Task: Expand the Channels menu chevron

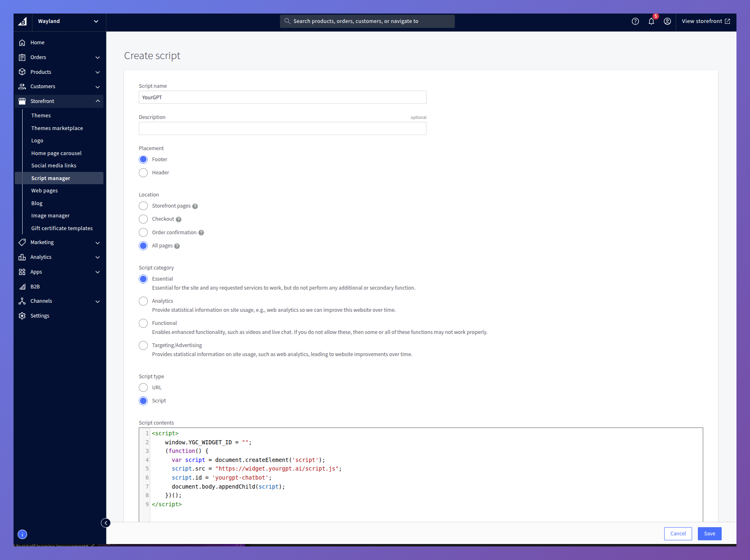Action: pos(98,302)
